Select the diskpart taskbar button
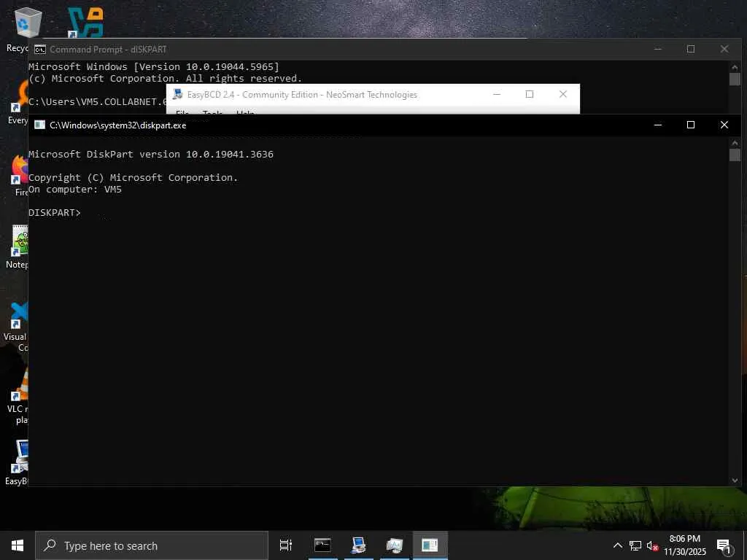Image resolution: width=747 pixels, height=560 pixels. click(x=430, y=545)
